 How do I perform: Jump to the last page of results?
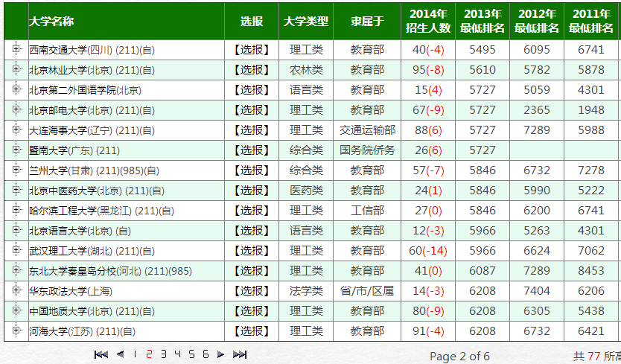click(x=240, y=354)
